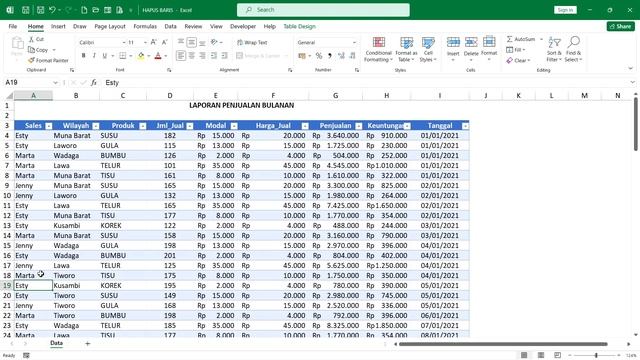The width and height of the screenshot is (640, 360).
Task: Toggle Underline formatting
Action: (104, 56)
